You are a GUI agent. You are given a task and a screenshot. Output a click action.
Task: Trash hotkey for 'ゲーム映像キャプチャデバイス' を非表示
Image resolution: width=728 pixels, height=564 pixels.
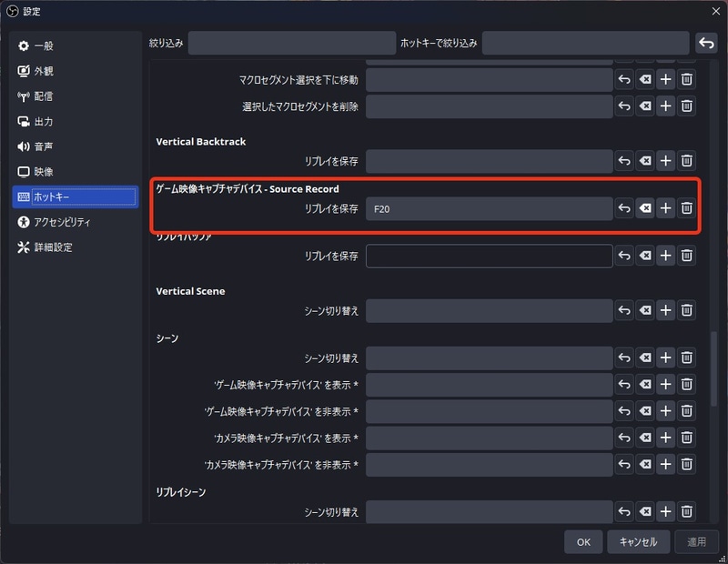[687, 411]
